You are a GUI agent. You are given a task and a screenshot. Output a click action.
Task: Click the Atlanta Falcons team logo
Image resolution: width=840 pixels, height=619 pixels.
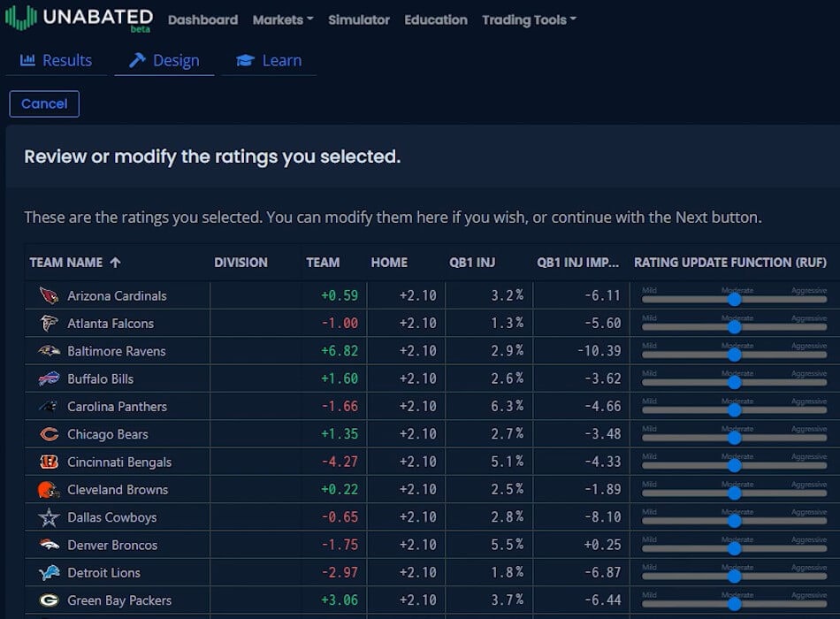coord(49,323)
